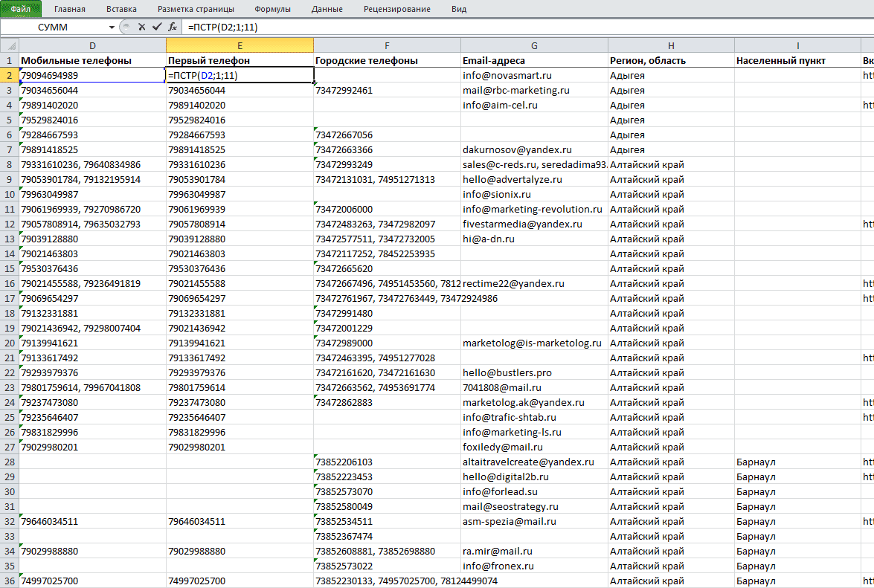Click the 'Городские телефоны' header cell

387,61
